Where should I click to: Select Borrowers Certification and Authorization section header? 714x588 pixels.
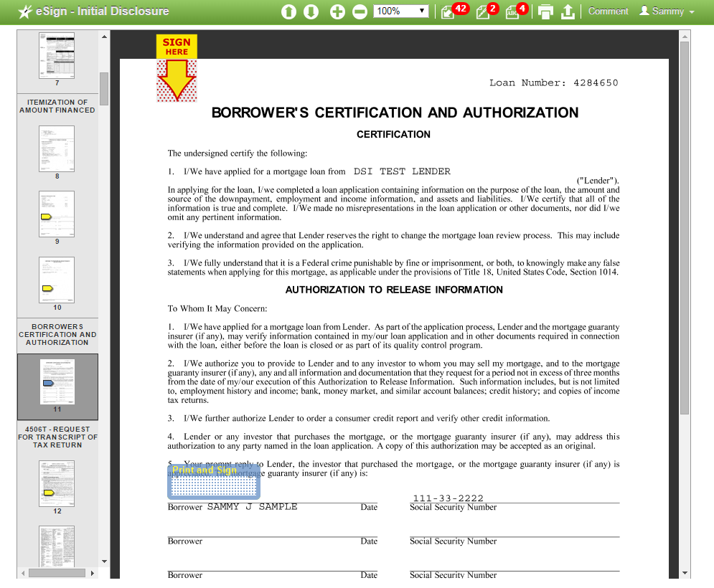[57, 334]
